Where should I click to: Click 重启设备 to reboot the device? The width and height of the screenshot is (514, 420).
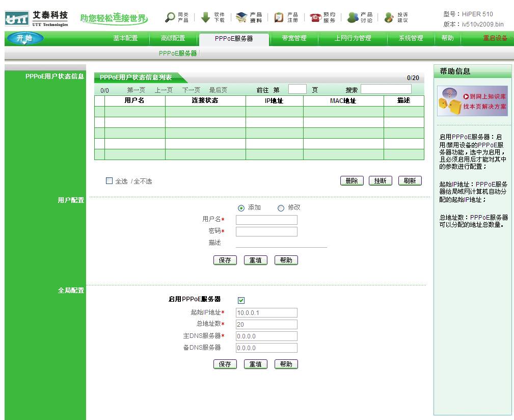coord(495,38)
